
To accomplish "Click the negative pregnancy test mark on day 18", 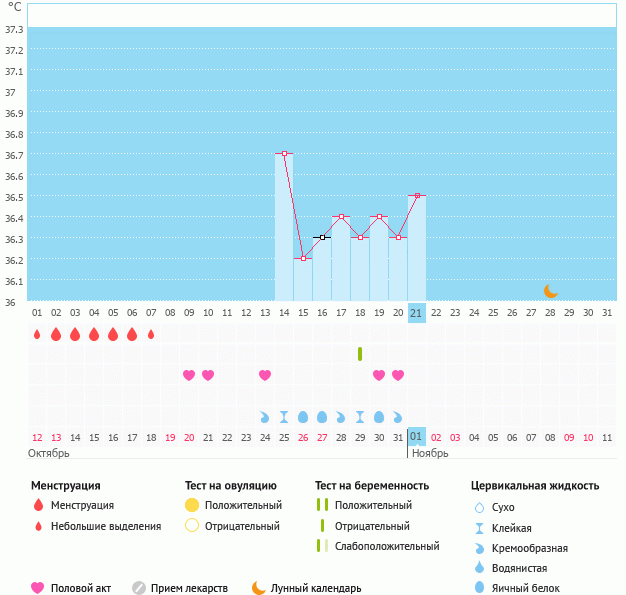I will pyautogui.click(x=360, y=354).
